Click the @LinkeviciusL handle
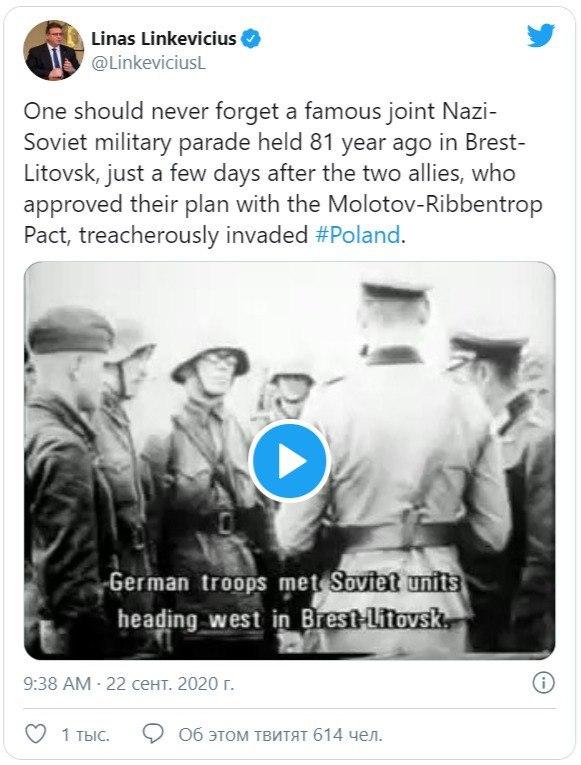 [149, 63]
